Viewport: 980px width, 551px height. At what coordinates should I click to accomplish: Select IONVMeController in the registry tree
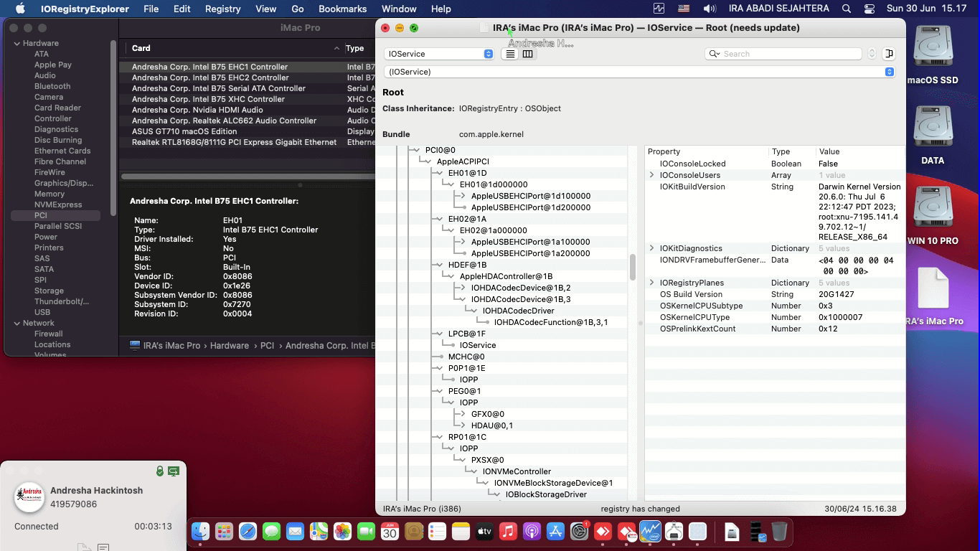517,471
